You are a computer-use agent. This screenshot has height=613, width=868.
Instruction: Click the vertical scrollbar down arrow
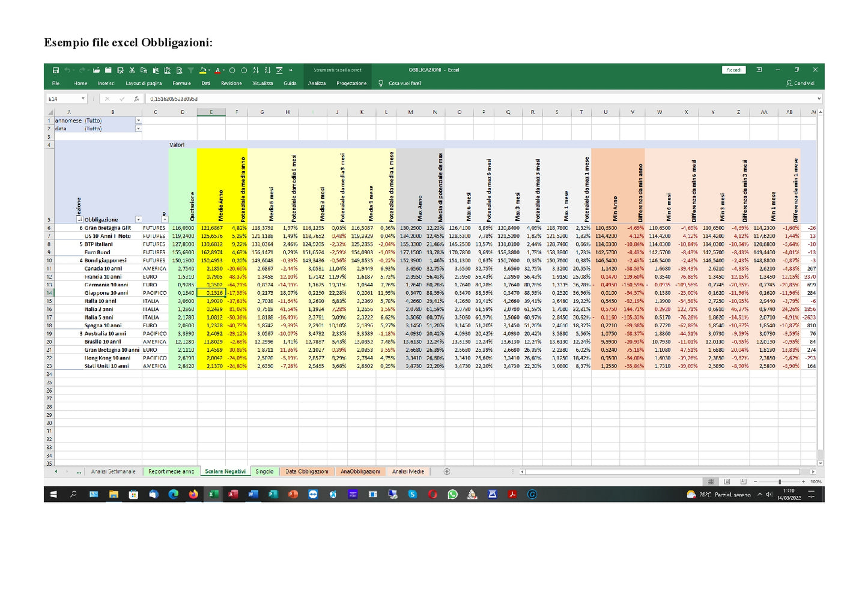pos(821,464)
